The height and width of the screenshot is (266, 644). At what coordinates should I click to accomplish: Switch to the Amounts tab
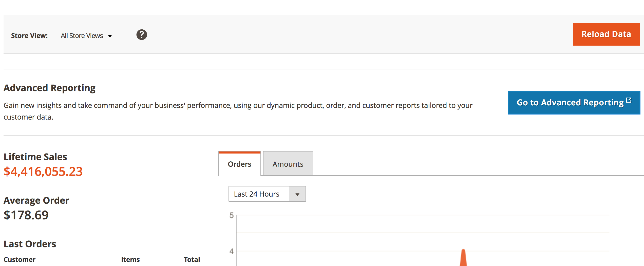tap(288, 164)
